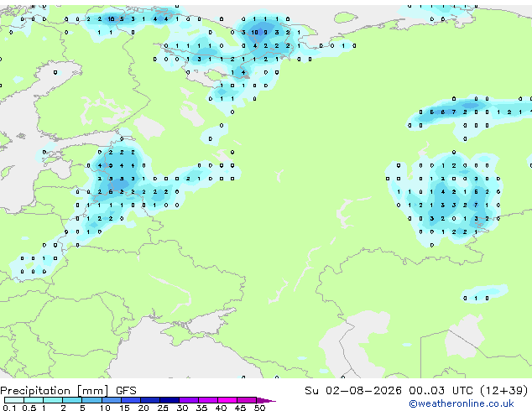This screenshot has width=532, height=411.
Task: Click the 1–2 mm legend swatch
Action: (53, 400)
